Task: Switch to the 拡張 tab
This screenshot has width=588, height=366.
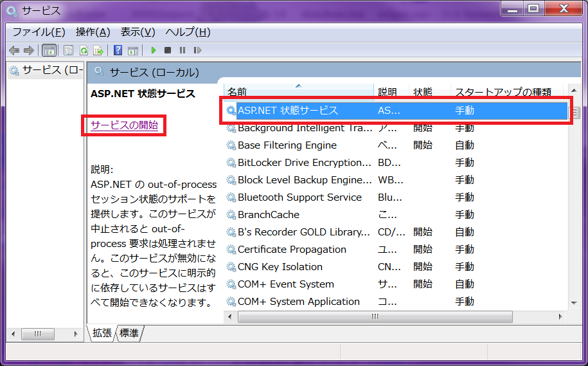Action: coord(102,333)
